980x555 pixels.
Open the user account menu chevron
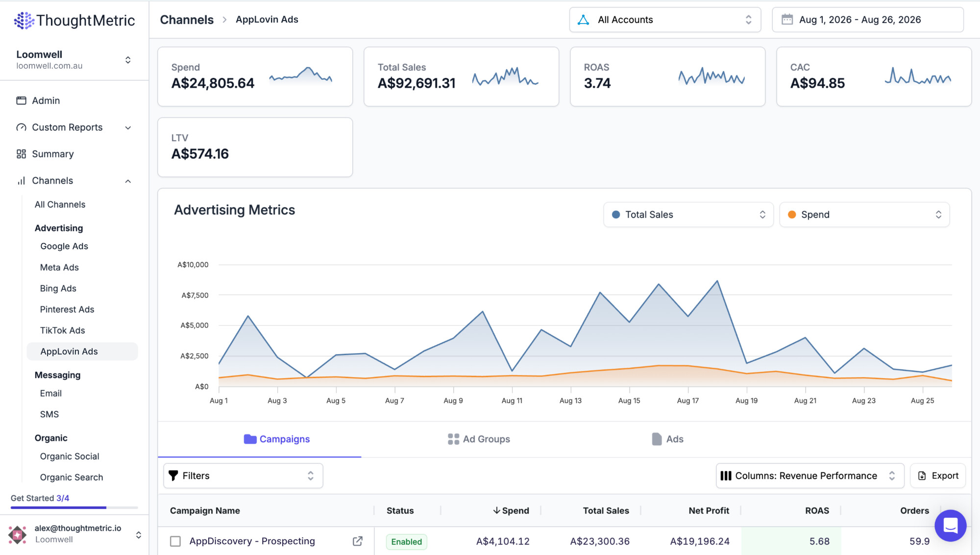coord(139,535)
